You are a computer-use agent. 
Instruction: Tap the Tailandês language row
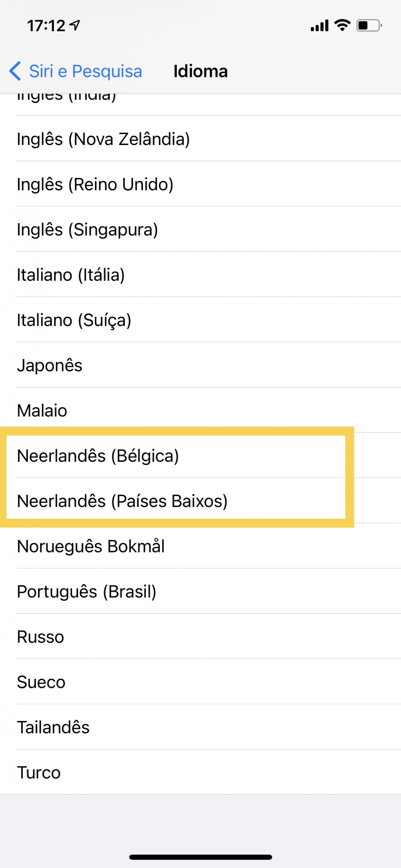(53, 727)
